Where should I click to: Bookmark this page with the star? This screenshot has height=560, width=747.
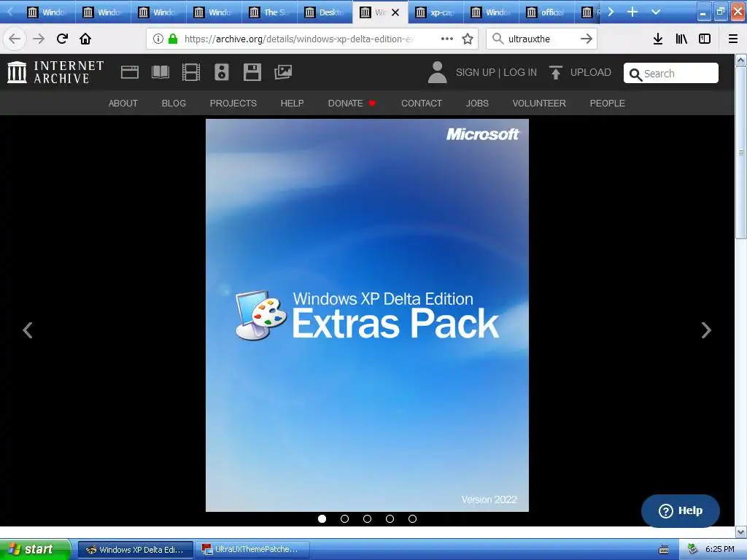(x=468, y=39)
